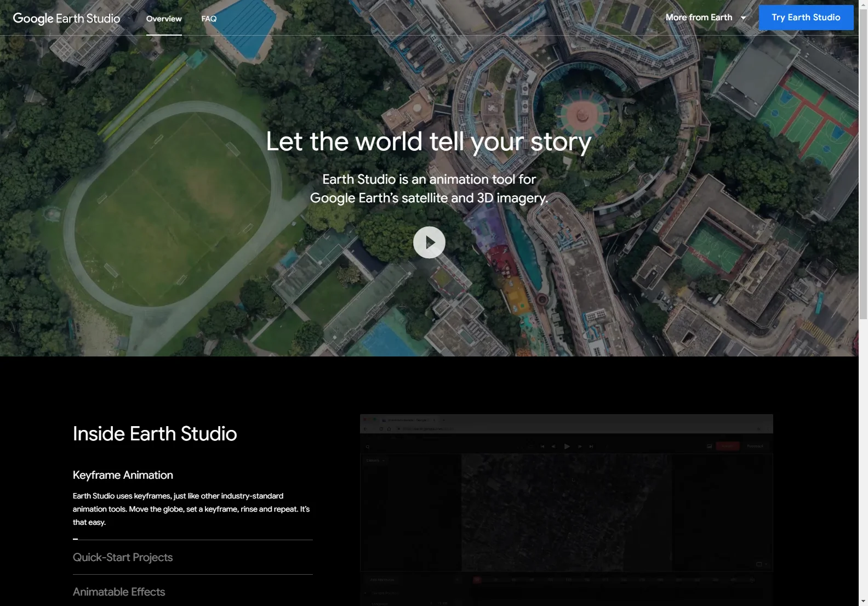Image resolution: width=868 pixels, height=606 pixels.
Task: Expand the More from Earth dropdown
Action: [705, 18]
